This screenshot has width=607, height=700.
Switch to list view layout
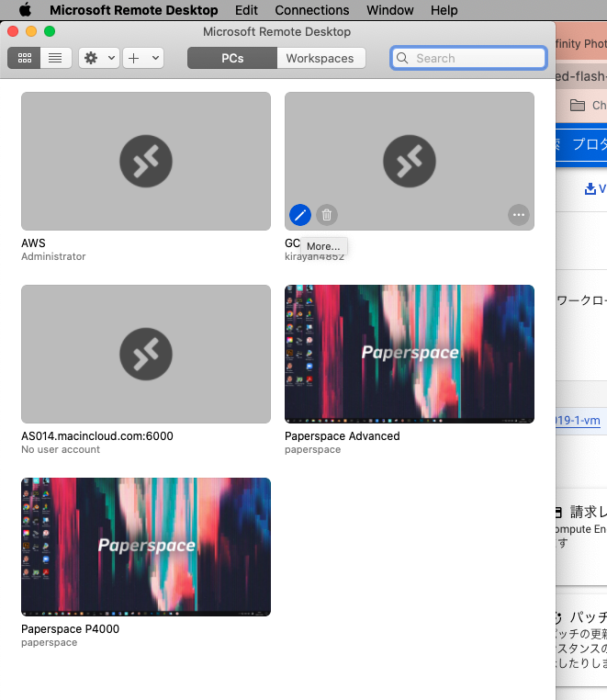56,58
